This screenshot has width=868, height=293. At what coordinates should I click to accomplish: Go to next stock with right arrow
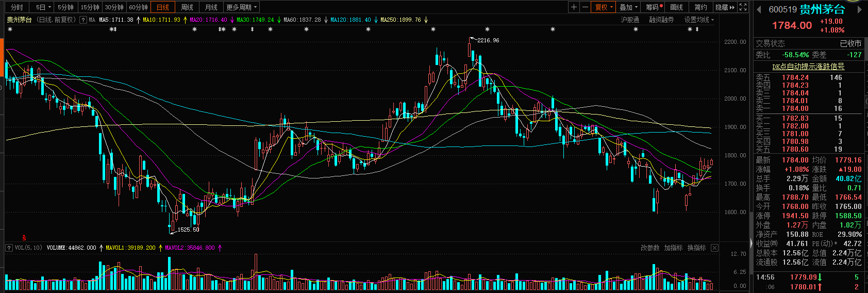point(859,9)
